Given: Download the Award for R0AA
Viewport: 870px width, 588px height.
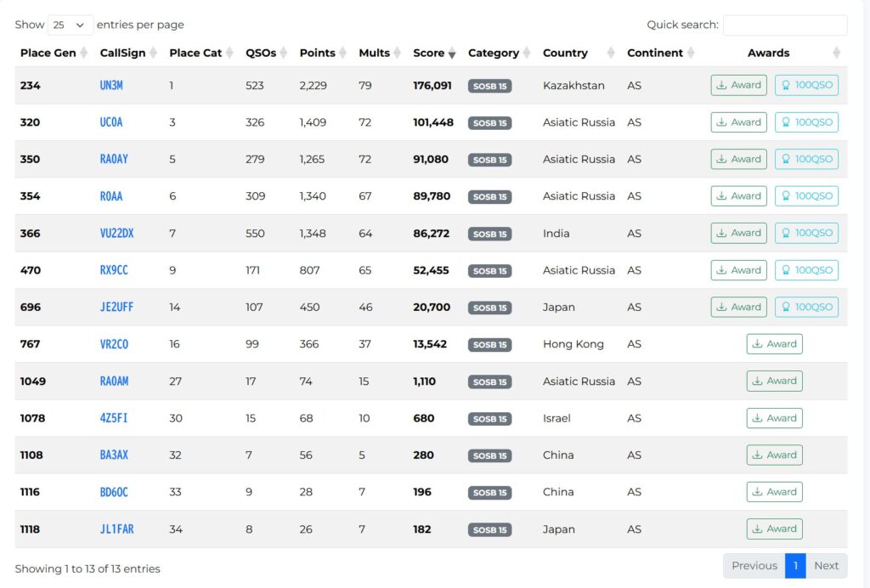Looking at the screenshot, I should [739, 195].
